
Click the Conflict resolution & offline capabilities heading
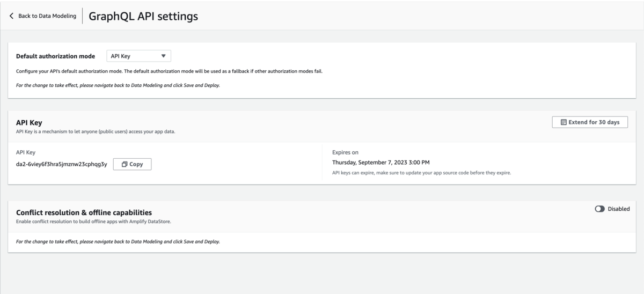coord(84,212)
